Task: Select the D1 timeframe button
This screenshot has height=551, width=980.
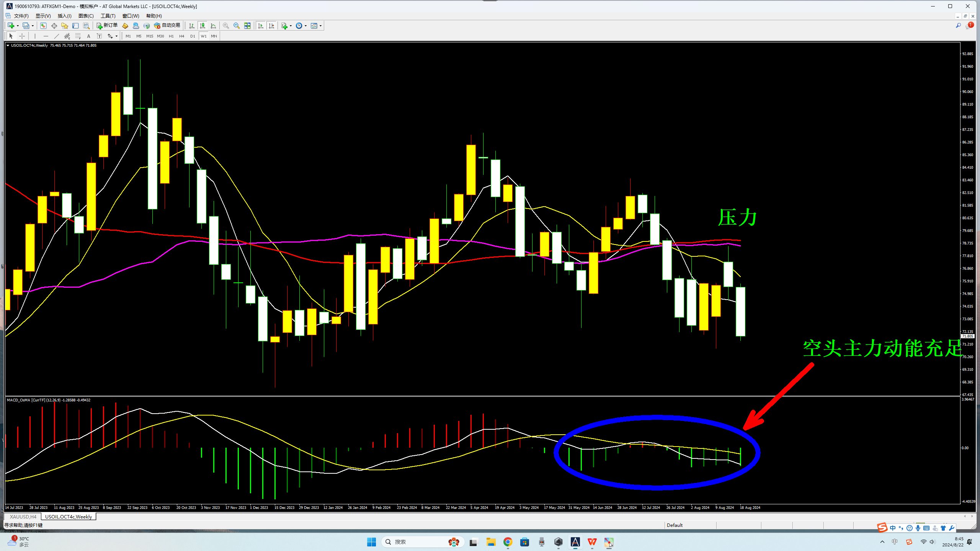Action: [193, 36]
